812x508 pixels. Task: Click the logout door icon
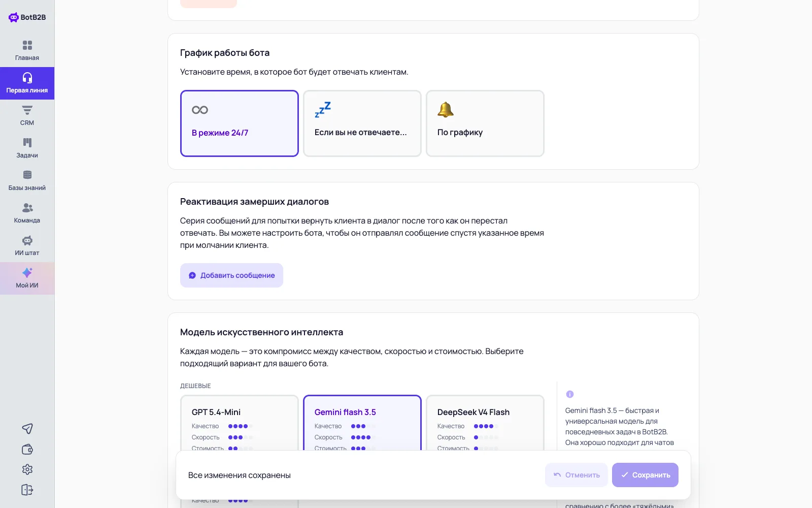click(27, 490)
